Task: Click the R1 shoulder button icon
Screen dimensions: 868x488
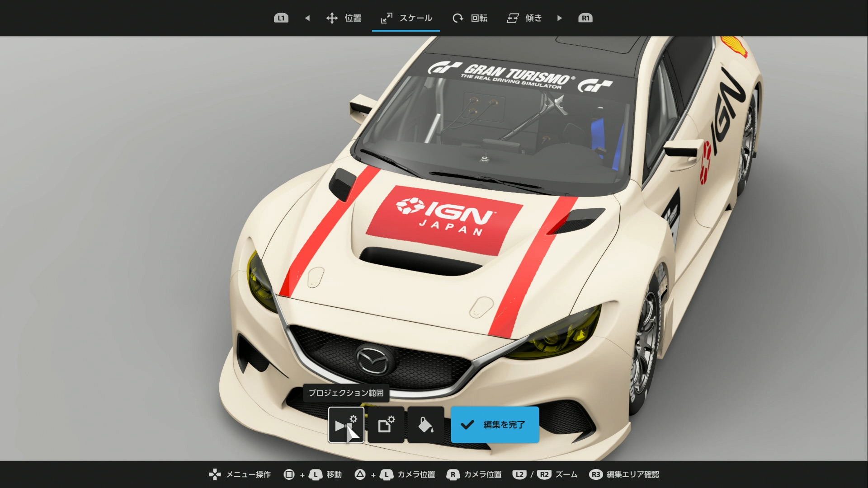Action: click(585, 18)
